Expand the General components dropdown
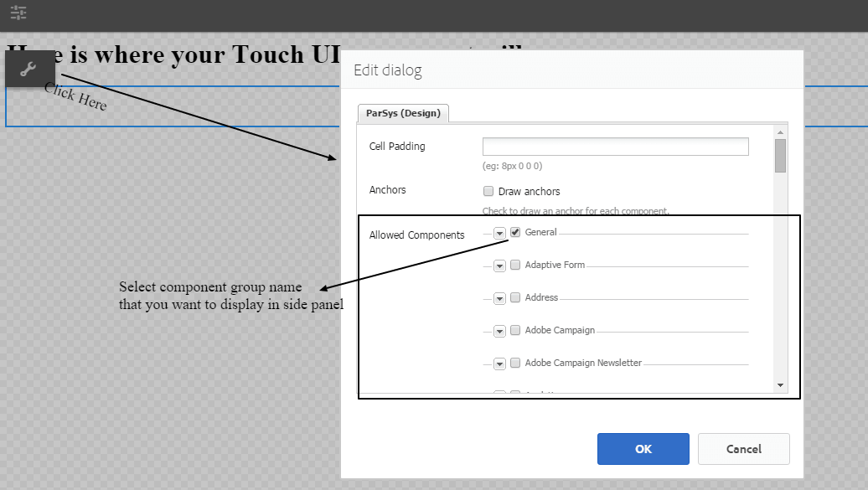This screenshot has height=490, width=868. pyautogui.click(x=499, y=232)
